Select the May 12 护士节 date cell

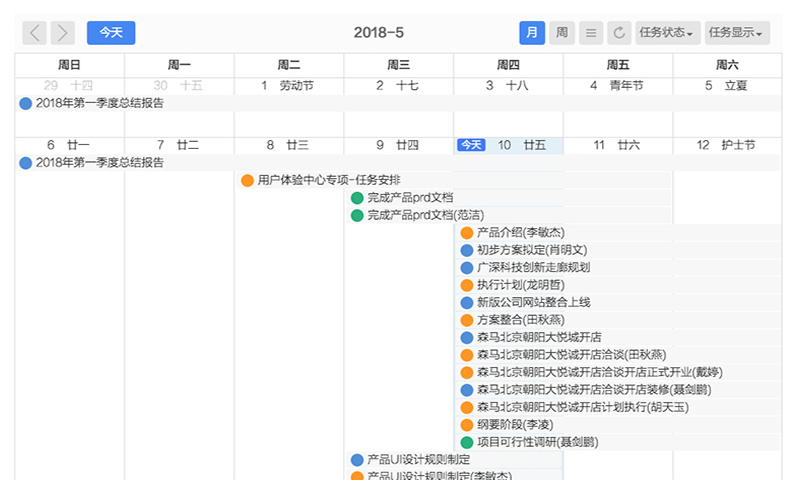coord(727,145)
